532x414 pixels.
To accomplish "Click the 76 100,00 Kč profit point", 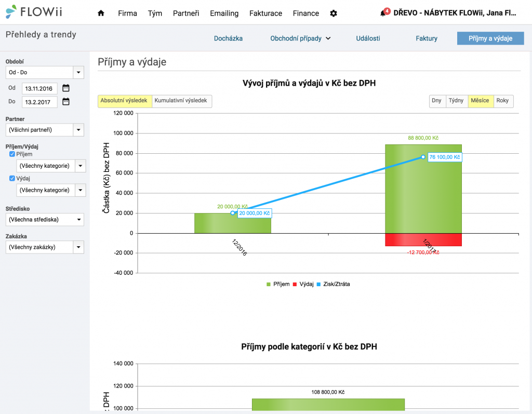I will click(x=423, y=157).
